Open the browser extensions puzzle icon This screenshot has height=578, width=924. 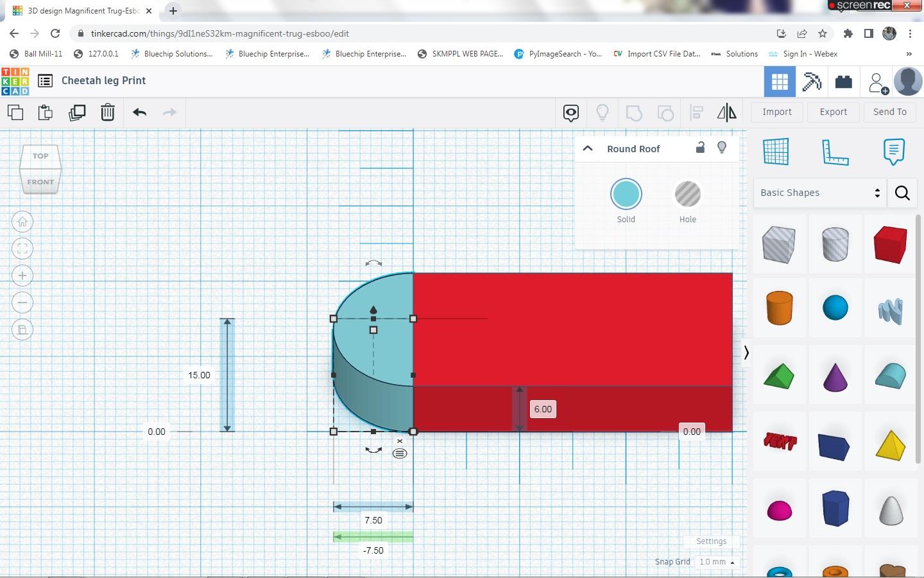(x=848, y=33)
